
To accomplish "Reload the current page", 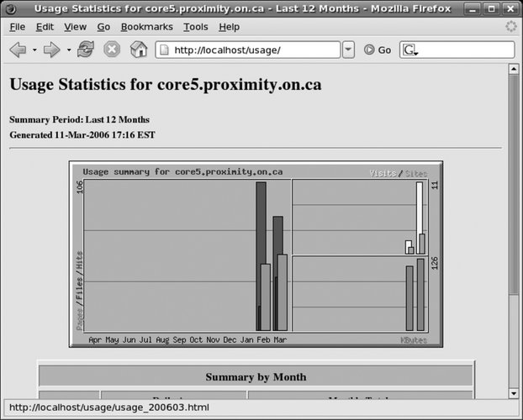I will point(86,50).
